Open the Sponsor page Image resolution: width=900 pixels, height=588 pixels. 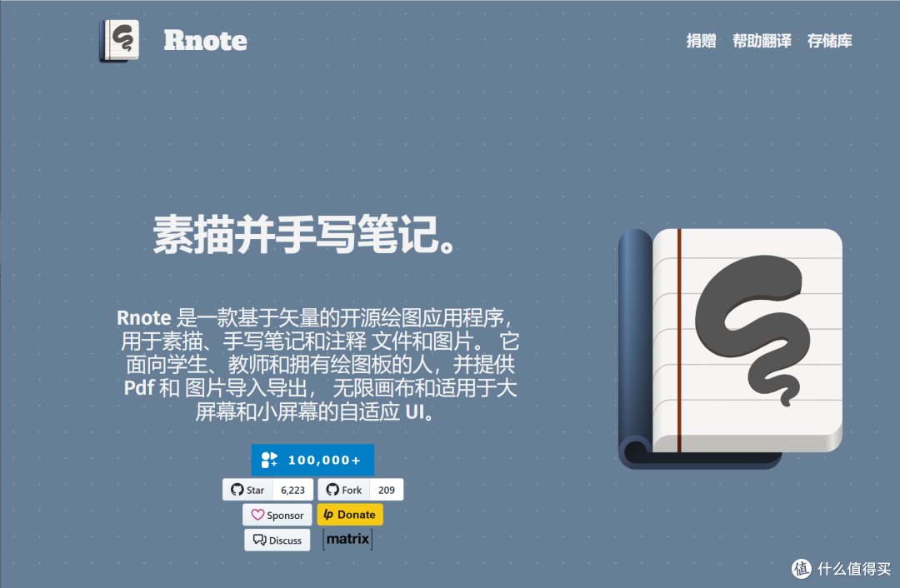tap(277, 515)
